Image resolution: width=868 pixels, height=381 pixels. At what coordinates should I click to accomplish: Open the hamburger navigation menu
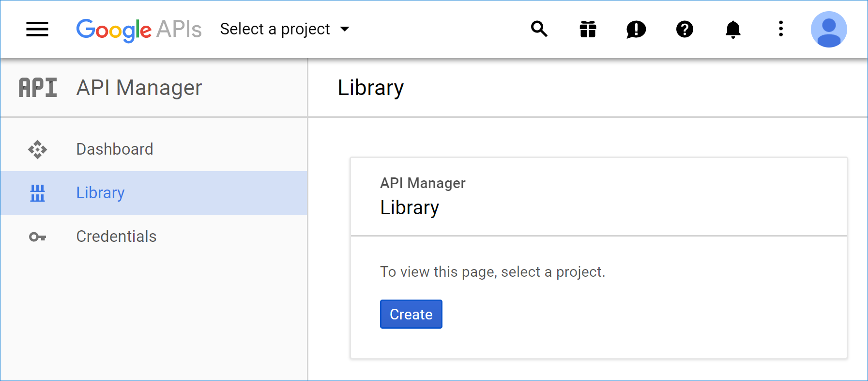pos(37,29)
